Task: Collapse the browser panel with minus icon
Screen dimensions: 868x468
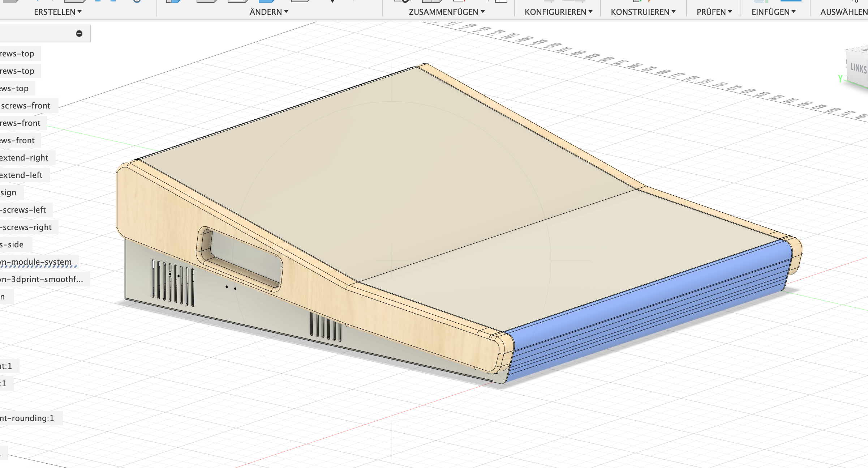Action: (79, 34)
